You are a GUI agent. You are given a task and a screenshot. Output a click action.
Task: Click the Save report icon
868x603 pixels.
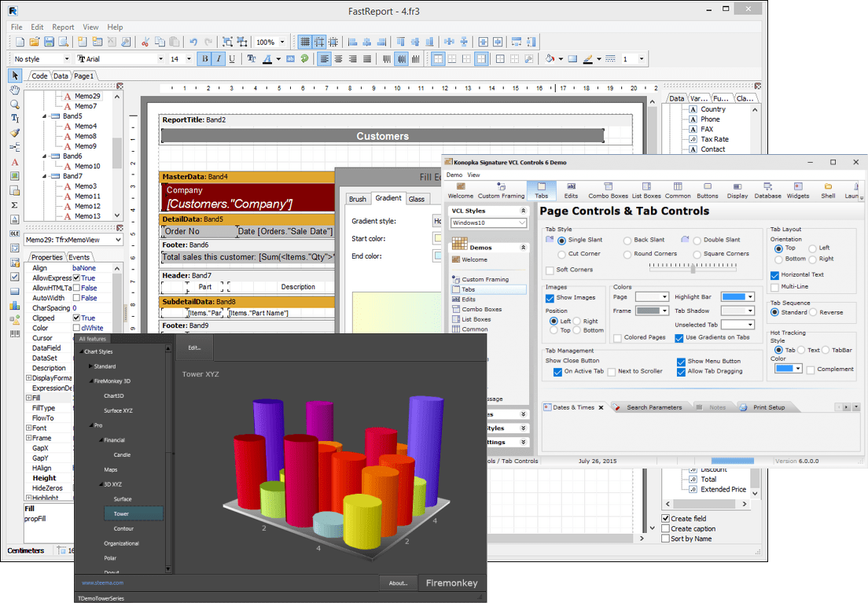49,42
